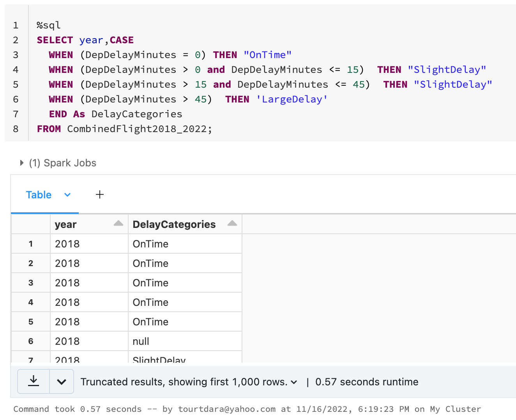Select row number 1 in the table
Image resolution: width=516 pixels, height=420 pixels.
[x=31, y=244]
